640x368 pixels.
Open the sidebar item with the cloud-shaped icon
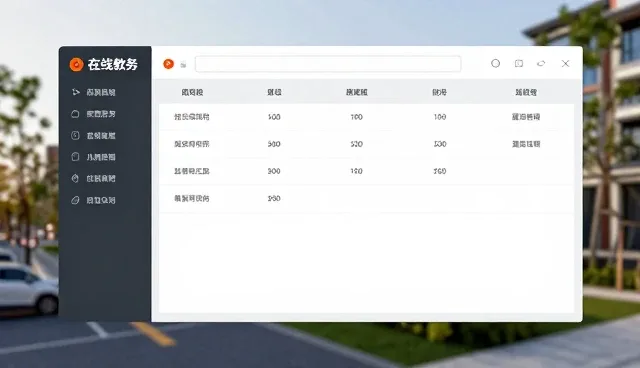pos(93,114)
